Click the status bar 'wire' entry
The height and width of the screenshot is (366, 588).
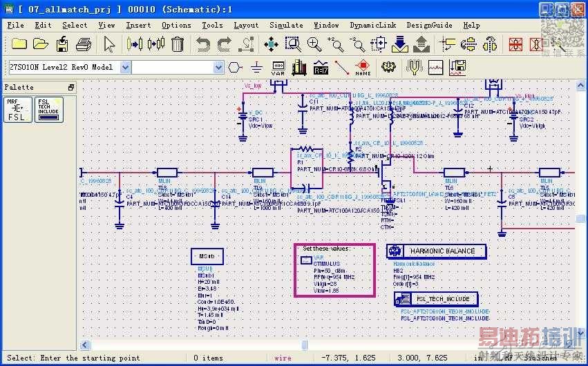pyautogui.click(x=283, y=358)
